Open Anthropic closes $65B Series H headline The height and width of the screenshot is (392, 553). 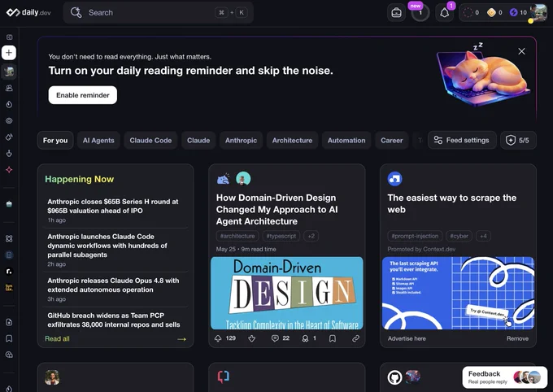pyautogui.click(x=113, y=206)
